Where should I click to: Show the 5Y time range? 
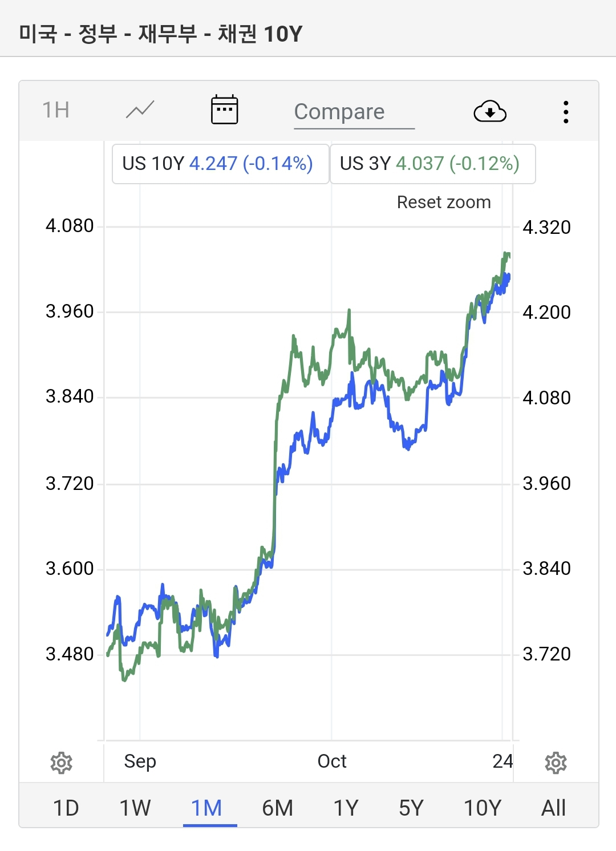point(411,808)
